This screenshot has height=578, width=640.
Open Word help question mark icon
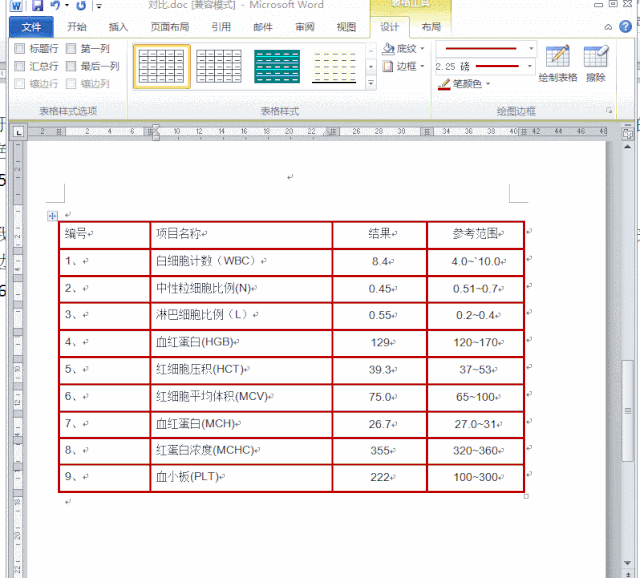point(625,27)
